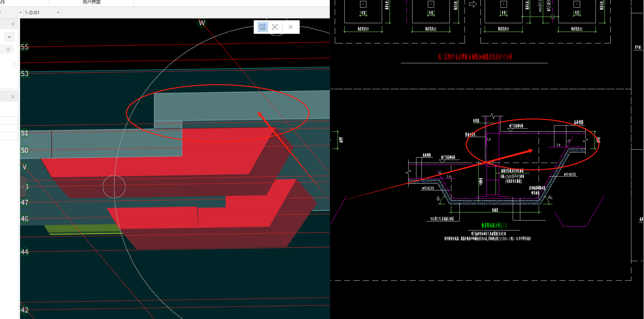
Task: Select axis grid label 53
Action: (x=24, y=73)
